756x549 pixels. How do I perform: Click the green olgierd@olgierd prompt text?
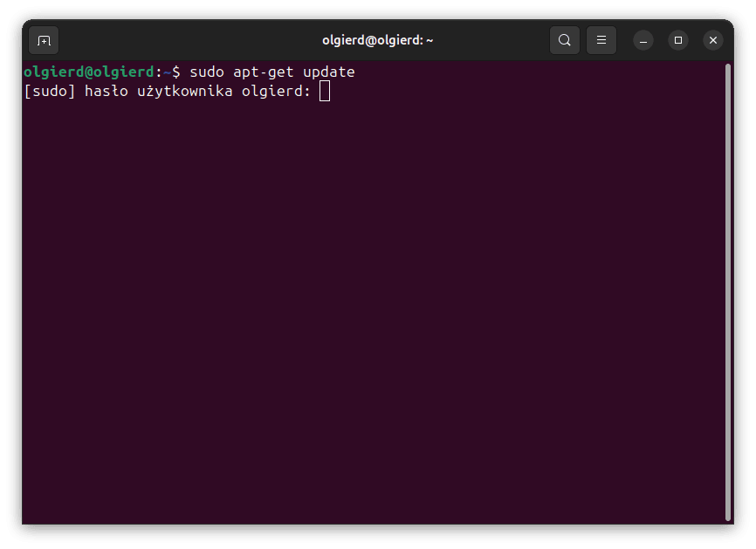[88, 72]
